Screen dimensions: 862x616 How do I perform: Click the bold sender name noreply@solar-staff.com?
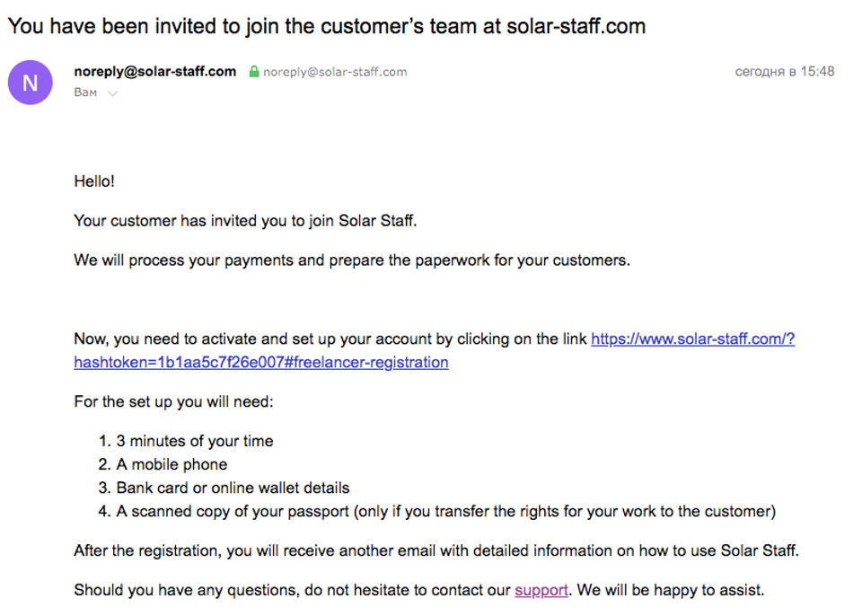pos(155,72)
